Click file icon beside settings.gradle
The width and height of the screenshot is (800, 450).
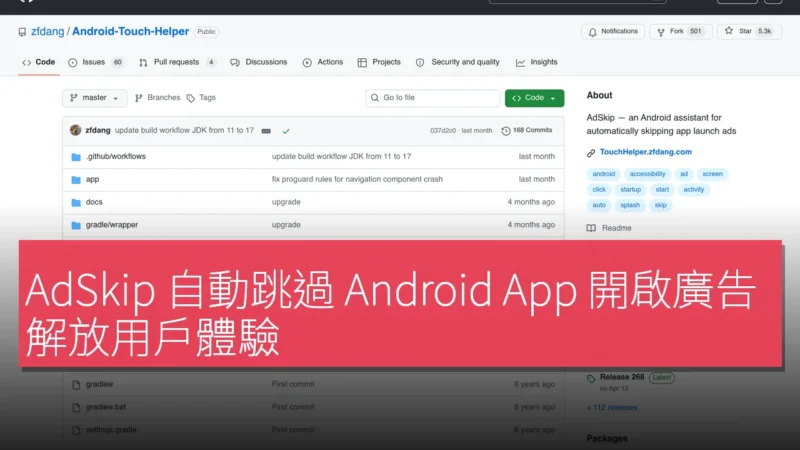pyautogui.click(x=76, y=431)
